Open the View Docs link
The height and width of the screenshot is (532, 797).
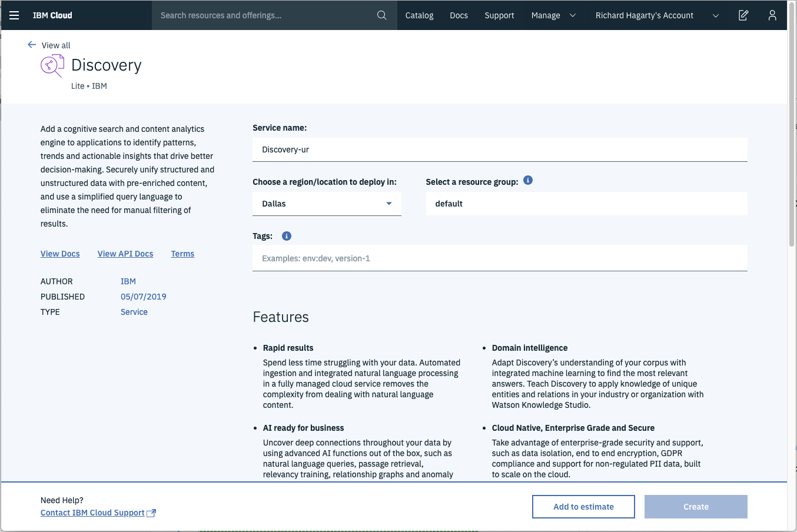pos(60,254)
